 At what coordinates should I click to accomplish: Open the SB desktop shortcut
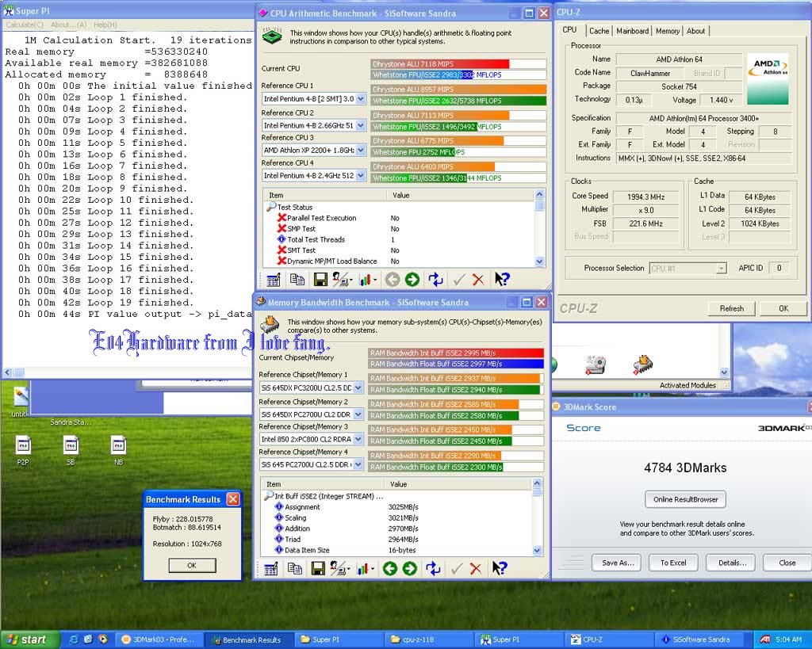71,450
